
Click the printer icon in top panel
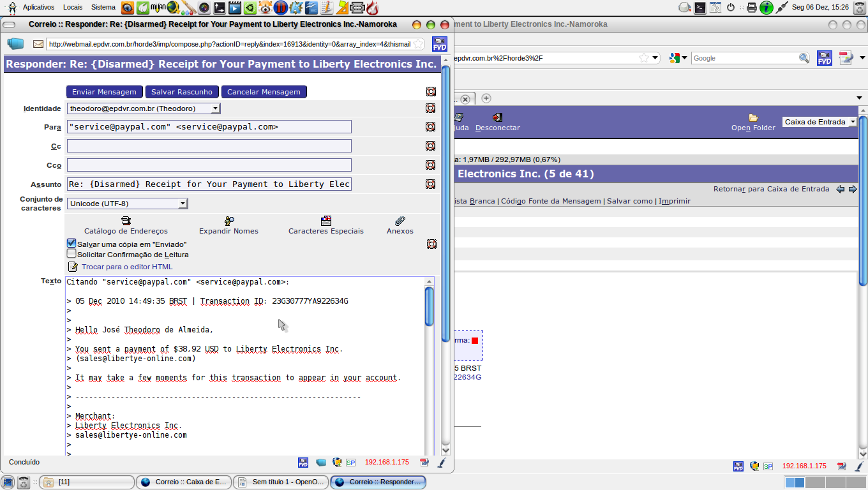752,8
